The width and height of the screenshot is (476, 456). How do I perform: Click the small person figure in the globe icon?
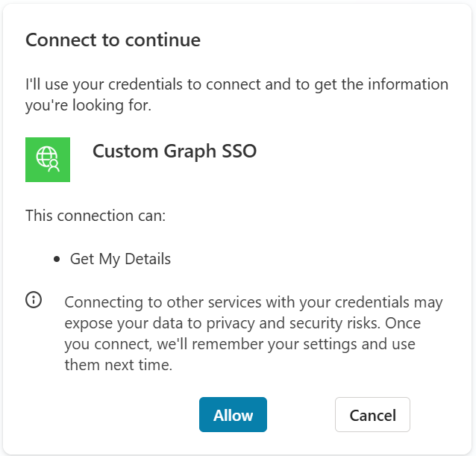click(x=54, y=166)
